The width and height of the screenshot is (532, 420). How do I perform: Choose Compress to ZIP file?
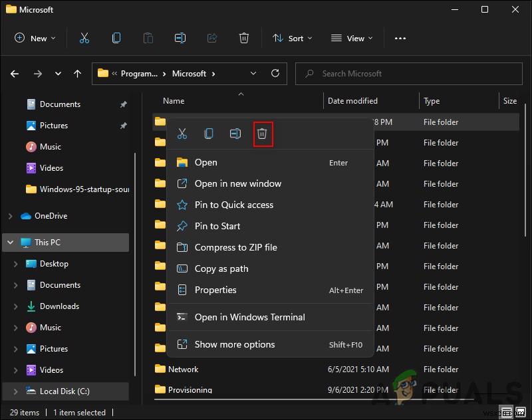pyautogui.click(x=235, y=247)
